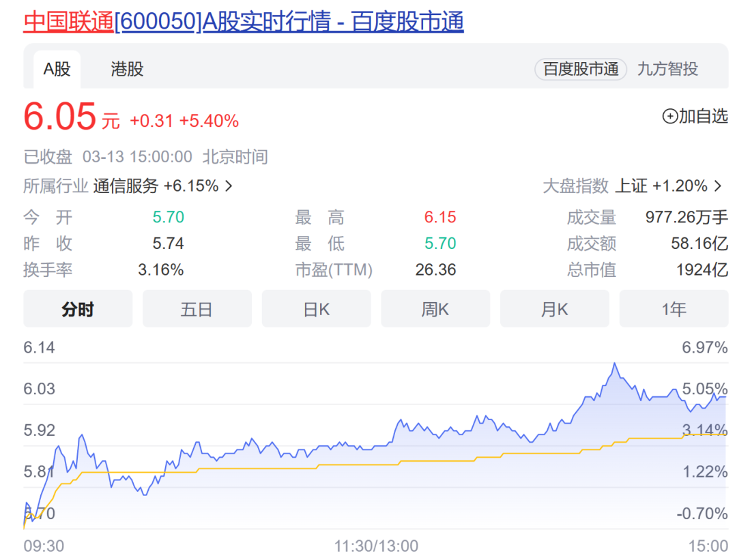Click the 5.92 price axis label
Image resolution: width=737 pixels, height=560 pixels.
coord(39,430)
